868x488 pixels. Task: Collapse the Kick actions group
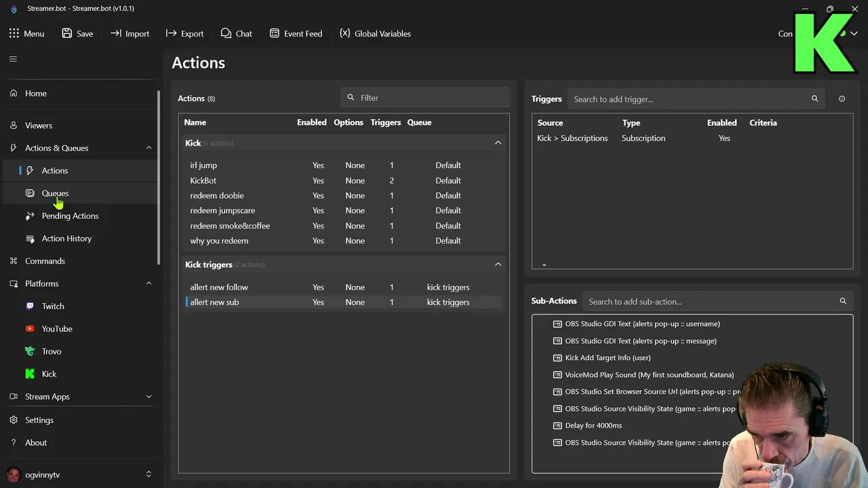[498, 143]
